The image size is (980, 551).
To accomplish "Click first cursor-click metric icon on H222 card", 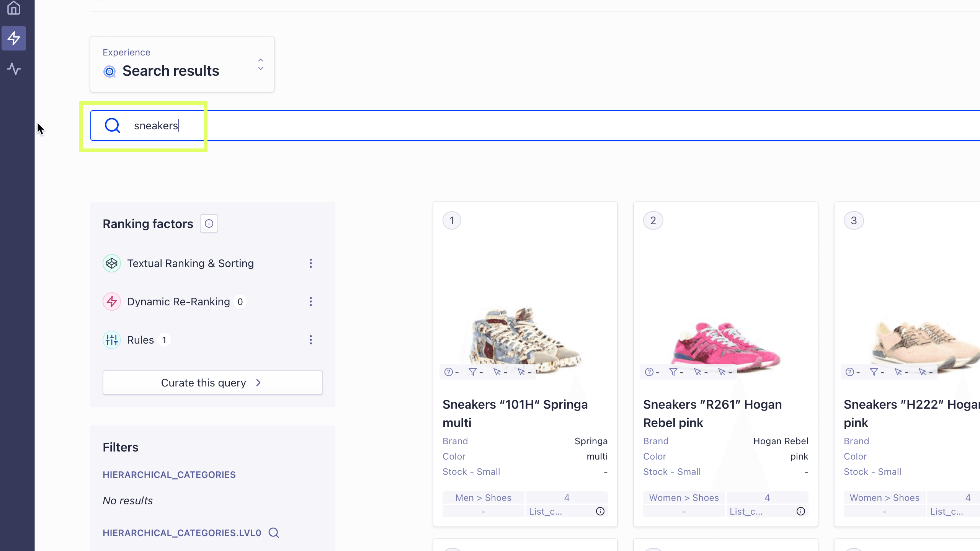I will click(898, 372).
